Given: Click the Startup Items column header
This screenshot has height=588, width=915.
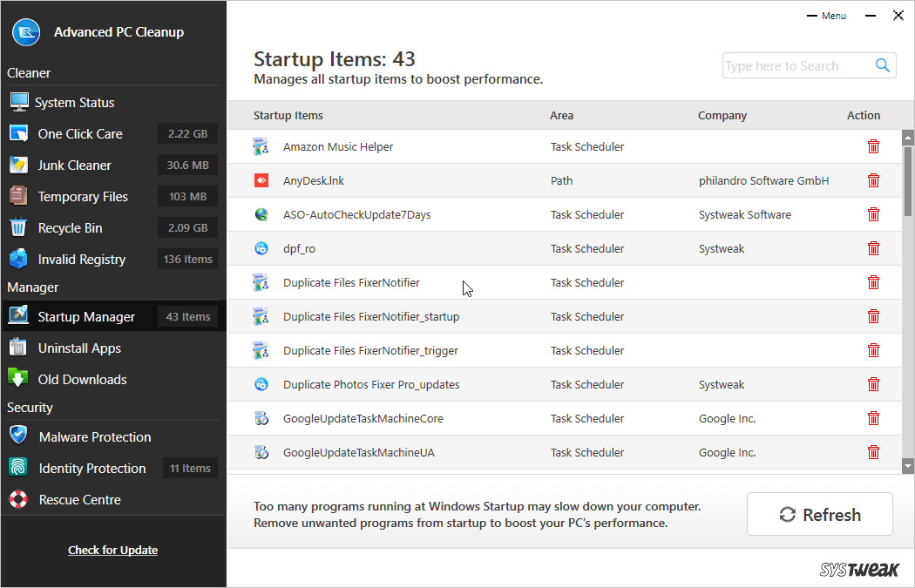Looking at the screenshot, I should tap(288, 115).
